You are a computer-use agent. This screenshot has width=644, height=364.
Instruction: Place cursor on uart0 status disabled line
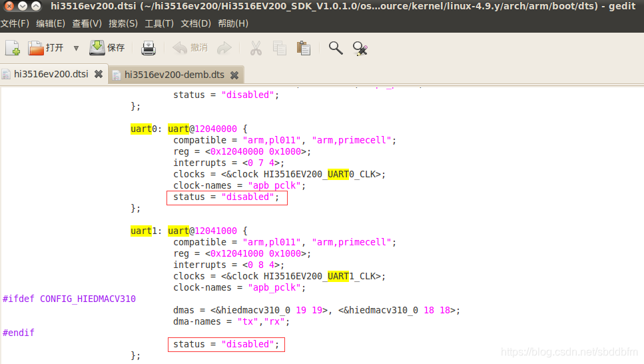click(x=226, y=197)
